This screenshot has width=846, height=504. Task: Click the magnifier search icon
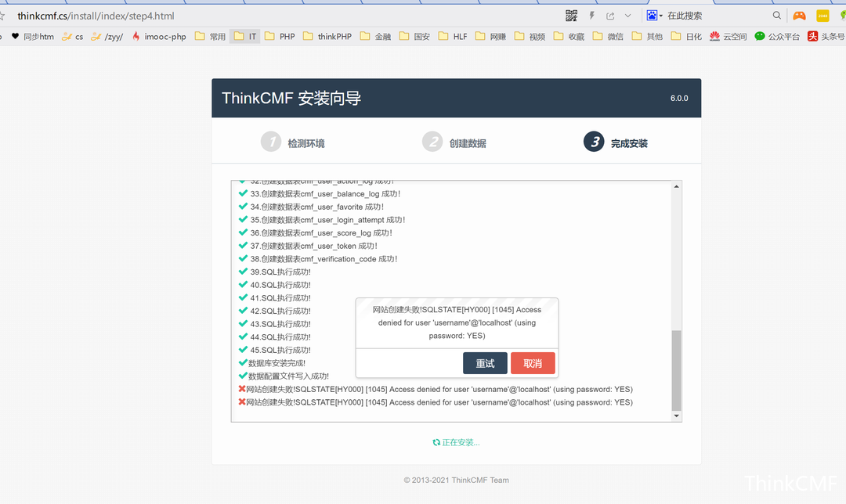coord(776,16)
